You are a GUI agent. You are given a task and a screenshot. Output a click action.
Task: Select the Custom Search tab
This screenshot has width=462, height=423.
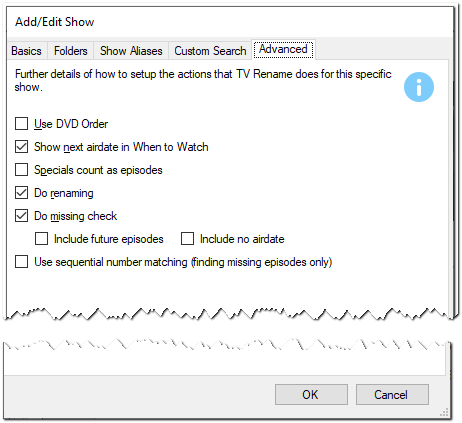point(210,51)
